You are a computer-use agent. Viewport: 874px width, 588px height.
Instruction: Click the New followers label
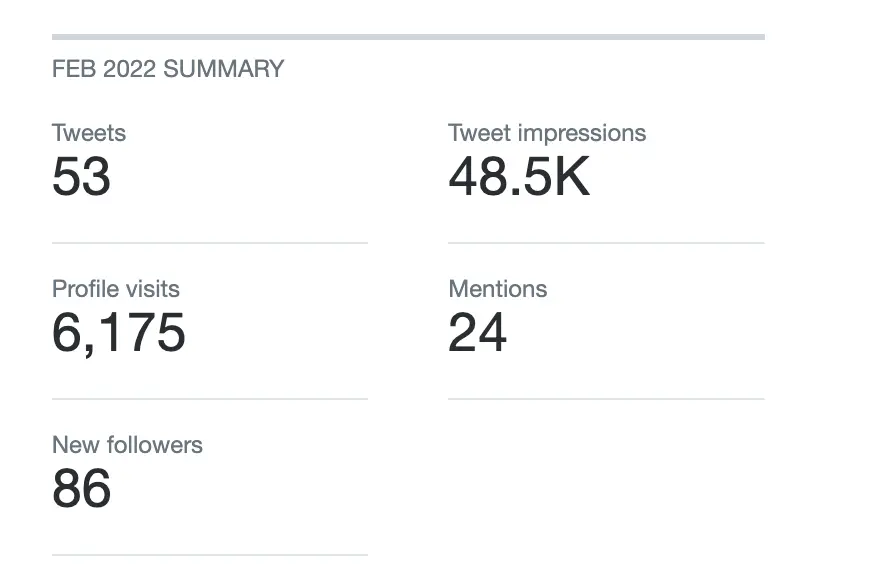point(127,445)
